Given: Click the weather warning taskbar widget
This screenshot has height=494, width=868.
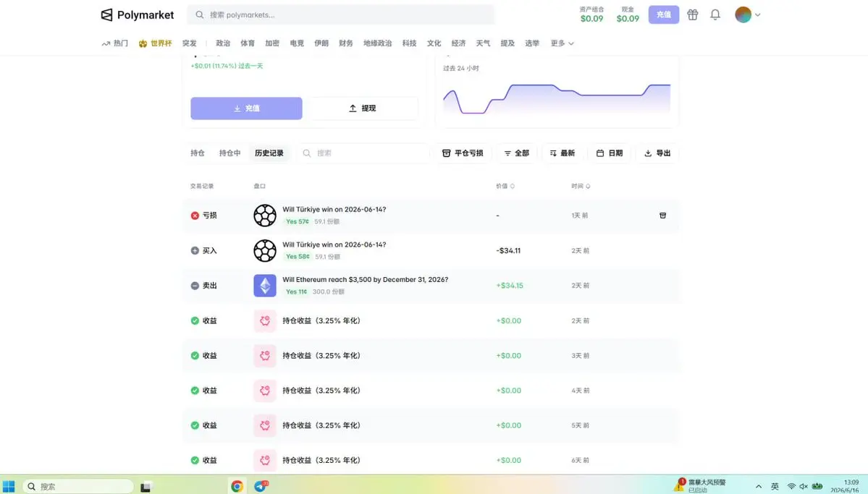Looking at the screenshot, I should 700,486.
